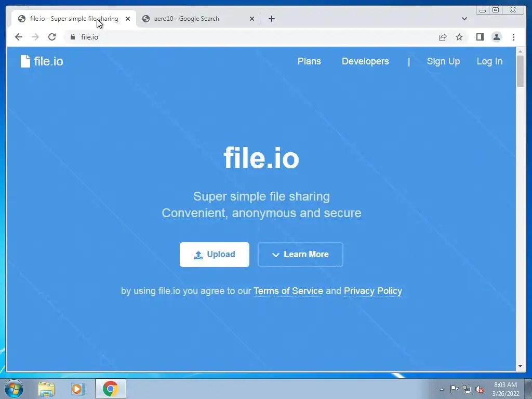Click the grayed forward navigation arrow

(35, 37)
